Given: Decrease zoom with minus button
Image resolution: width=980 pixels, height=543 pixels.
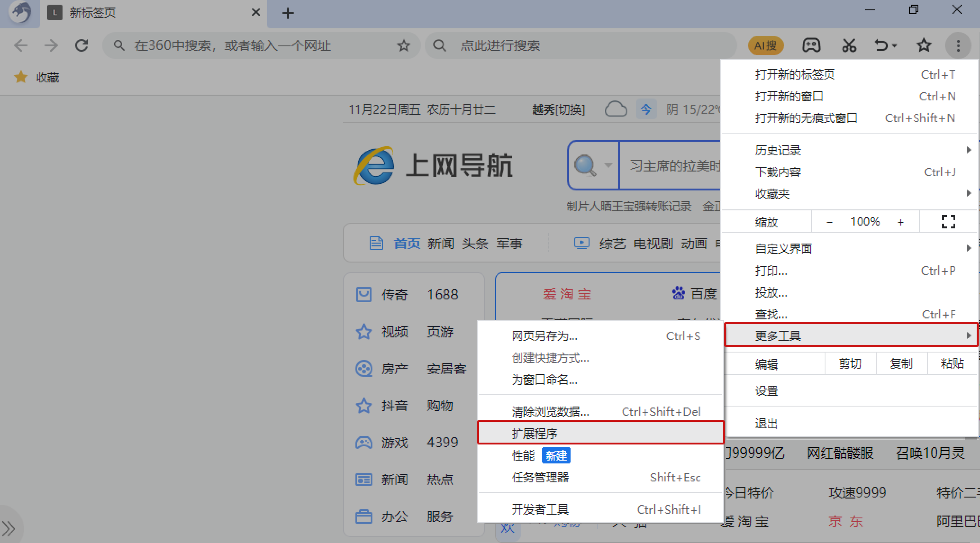Looking at the screenshot, I should point(829,221).
